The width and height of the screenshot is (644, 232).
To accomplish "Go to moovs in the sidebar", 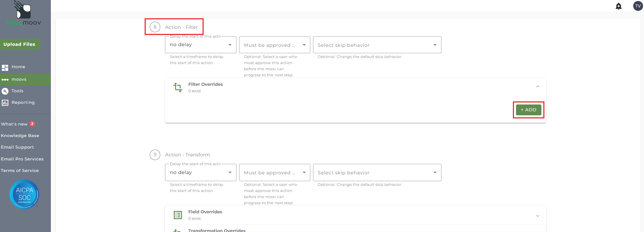I will click(x=19, y=79).
